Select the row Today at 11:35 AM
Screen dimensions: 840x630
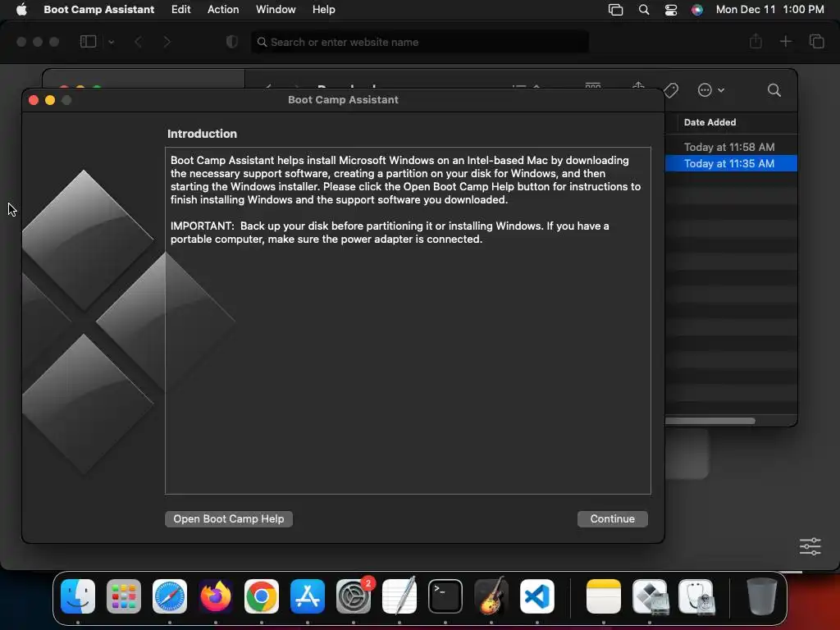pos(731,163)
